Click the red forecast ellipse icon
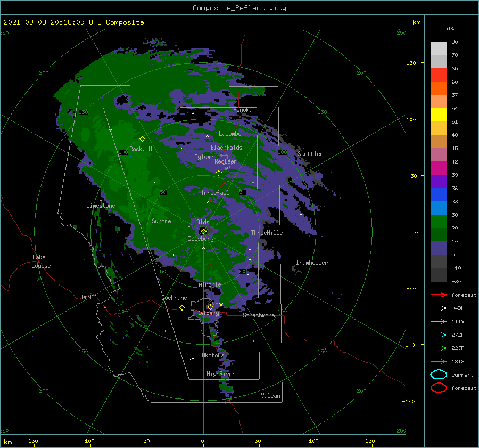 [x=439, y=388]
